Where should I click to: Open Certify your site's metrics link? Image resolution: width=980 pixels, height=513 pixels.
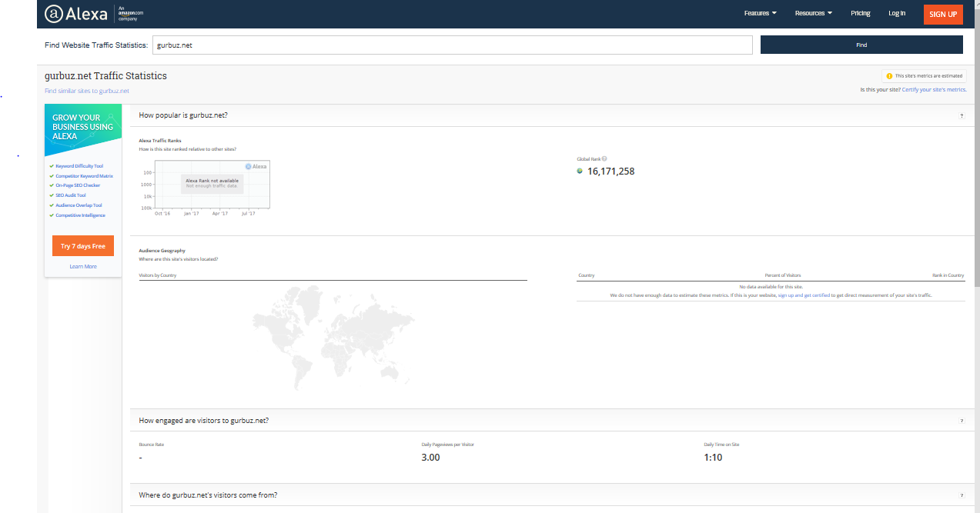coord(934,90)
